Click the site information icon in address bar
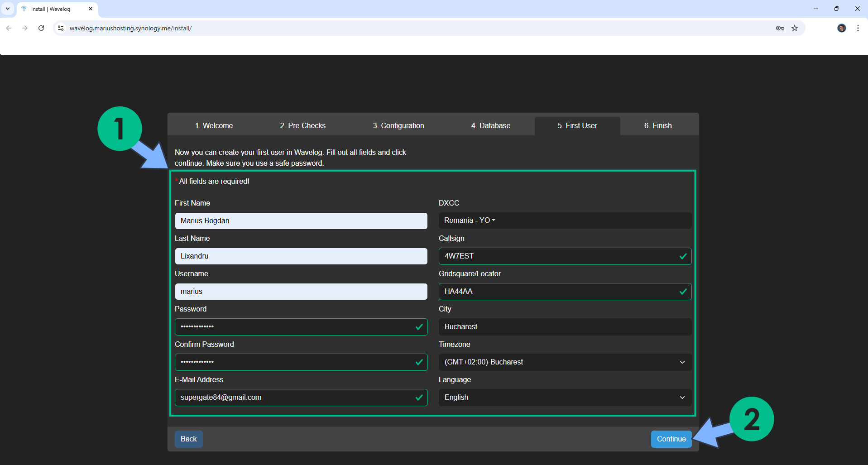Screen dimensions: 868x465 60,28
